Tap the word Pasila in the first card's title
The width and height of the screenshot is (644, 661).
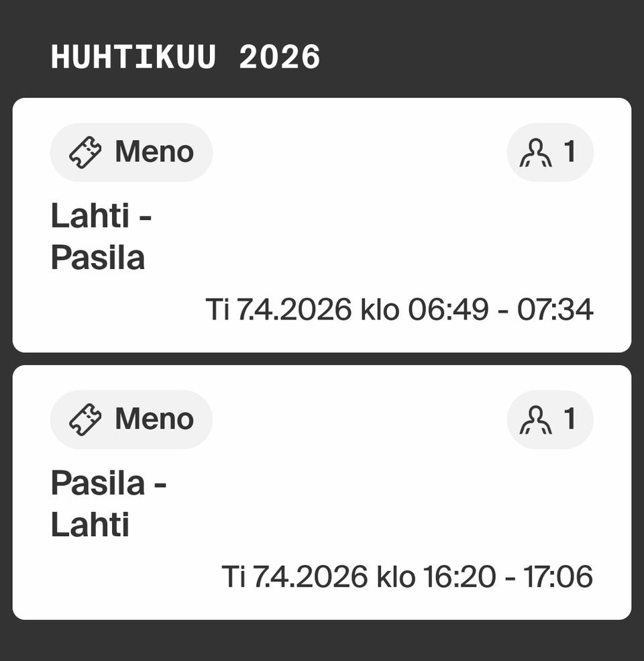[x=98, y=258]
